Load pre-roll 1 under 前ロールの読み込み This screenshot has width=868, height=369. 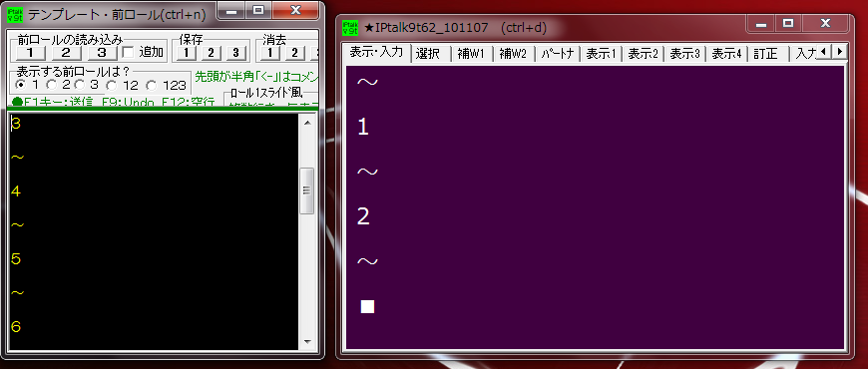32,53
